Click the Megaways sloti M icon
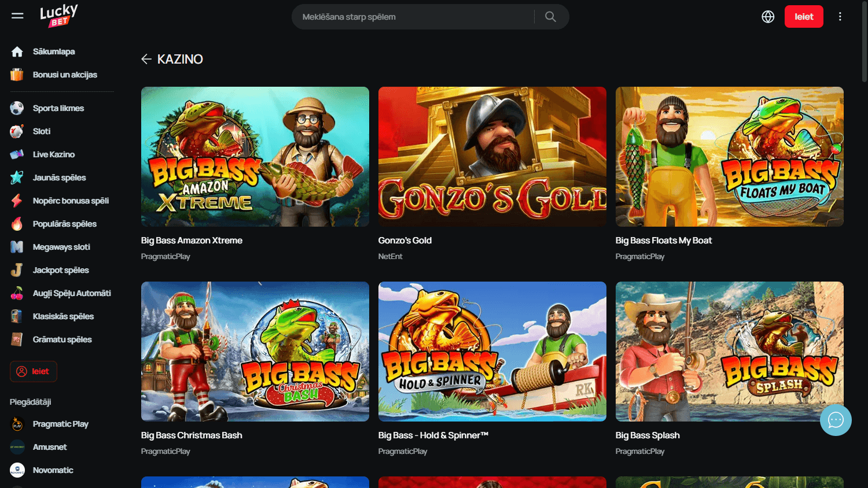The height and width of the screenshot is (488, 868). [x=17, y=247]
